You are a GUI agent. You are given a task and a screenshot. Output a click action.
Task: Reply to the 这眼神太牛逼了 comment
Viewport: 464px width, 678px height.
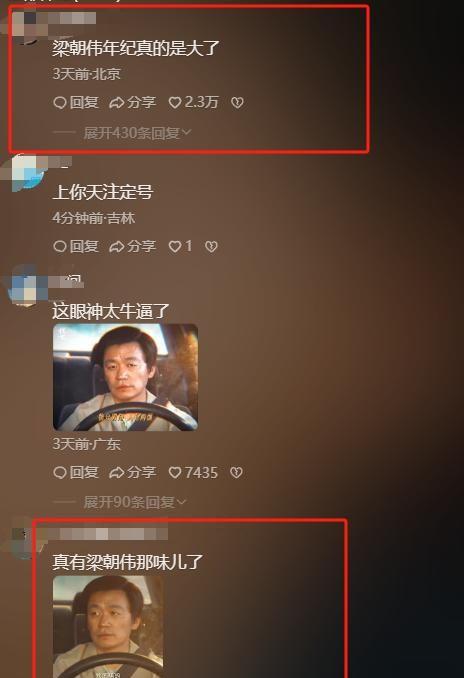[76, 473]
